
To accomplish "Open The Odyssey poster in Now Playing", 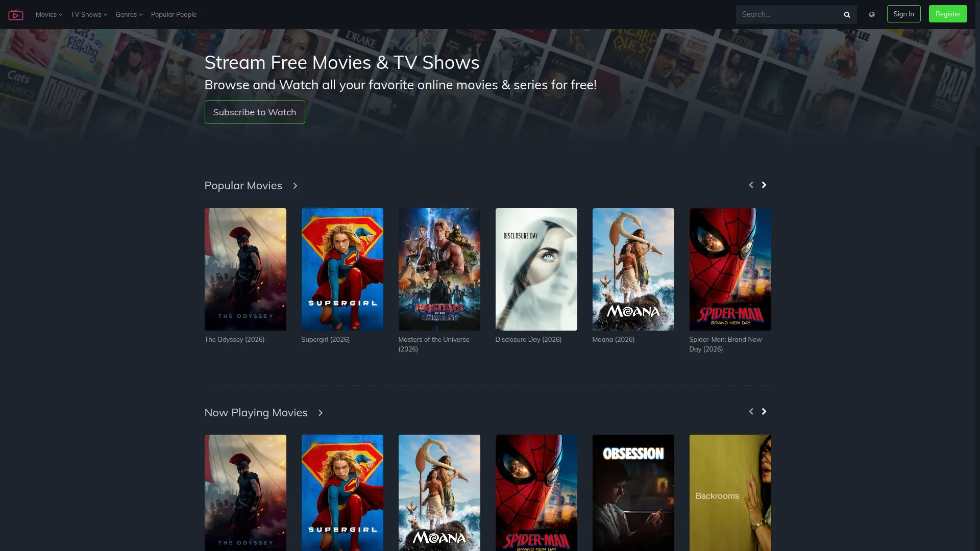I will click(246, 493).
